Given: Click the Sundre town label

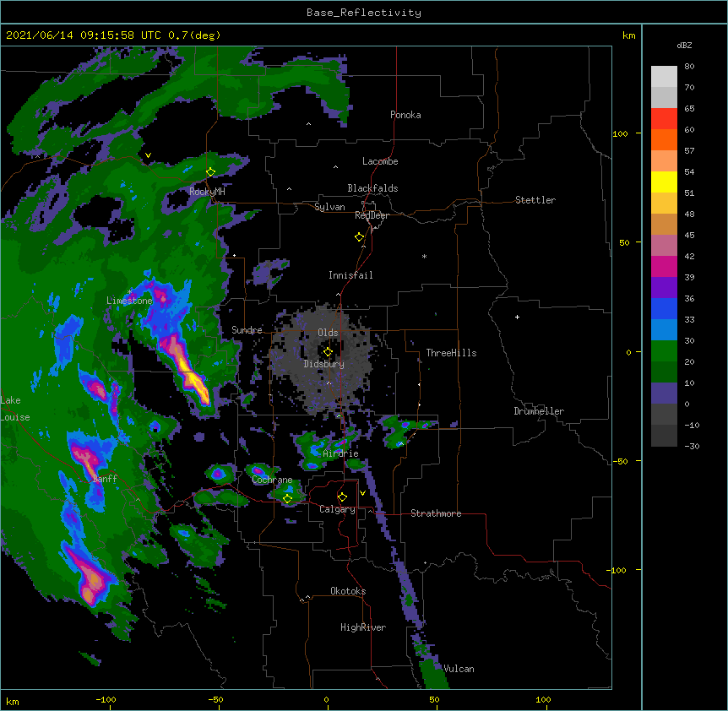Looking at the screenshot, I should click(x=247, y=330).
